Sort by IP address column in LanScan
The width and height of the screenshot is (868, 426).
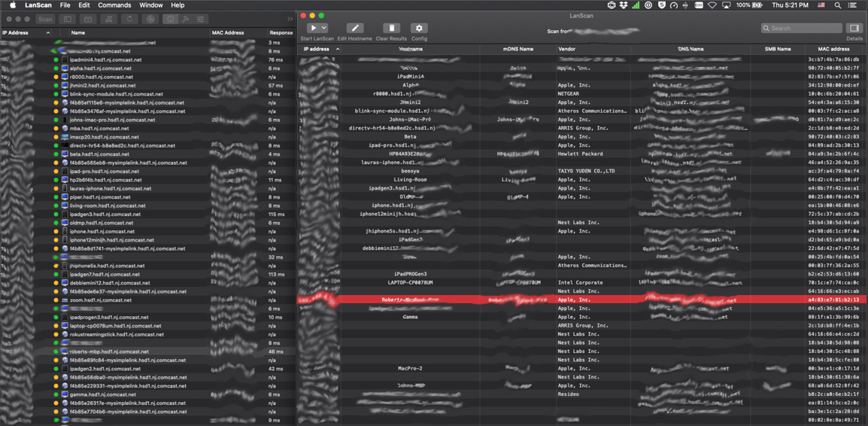[317, 49]
